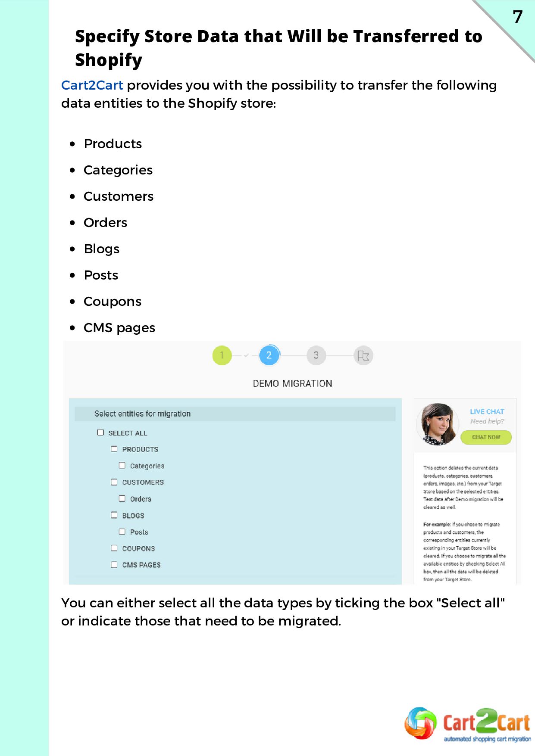The height and width of the screenshot is (756, 535).
Task: Click the CHAT NOW button
Action: (486, 437)
